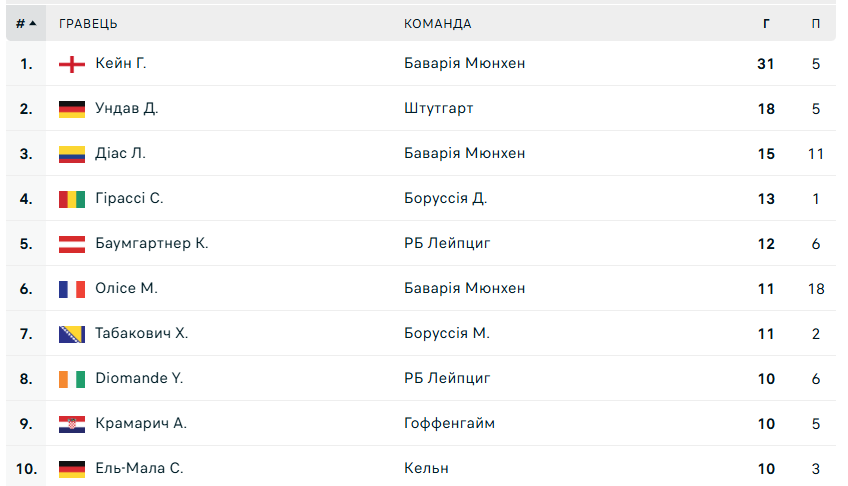Open team Штутгарт page

[x=439, y=109]
